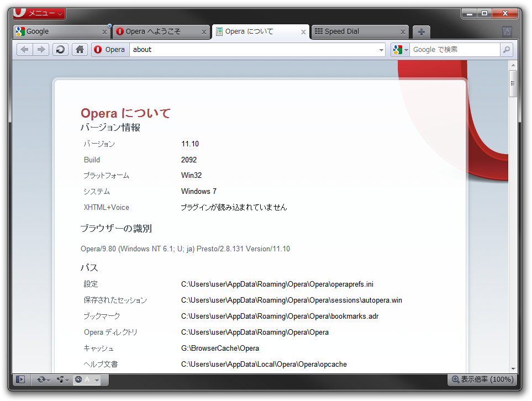Open the closed tabs trash icon
This screenshot has height=401, width=532.
tap(507, 32)
